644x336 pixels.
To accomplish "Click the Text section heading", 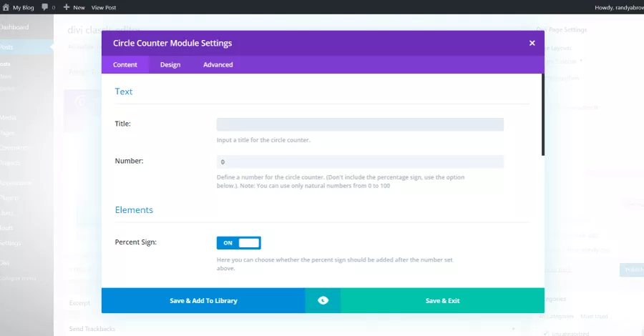I will pos(124,92).
